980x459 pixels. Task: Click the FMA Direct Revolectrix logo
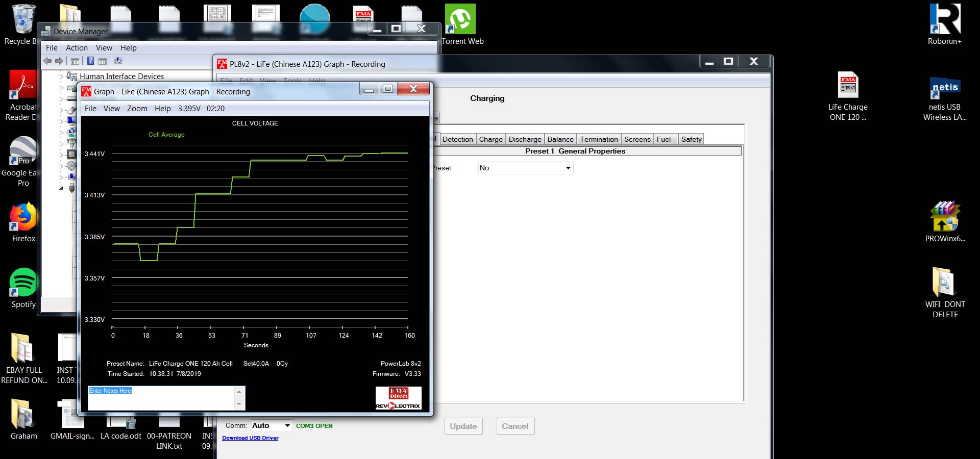tap(398, 398)
